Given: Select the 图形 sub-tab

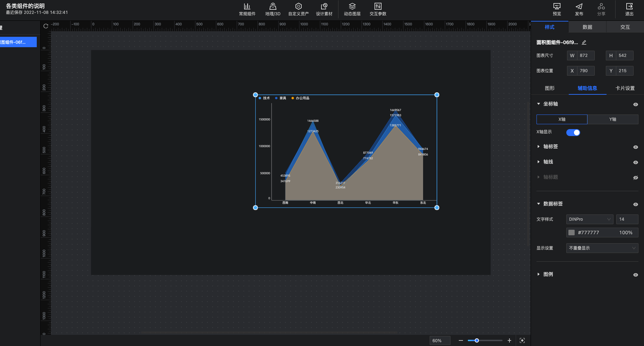Looking at the screenshot, I should 549,88.
